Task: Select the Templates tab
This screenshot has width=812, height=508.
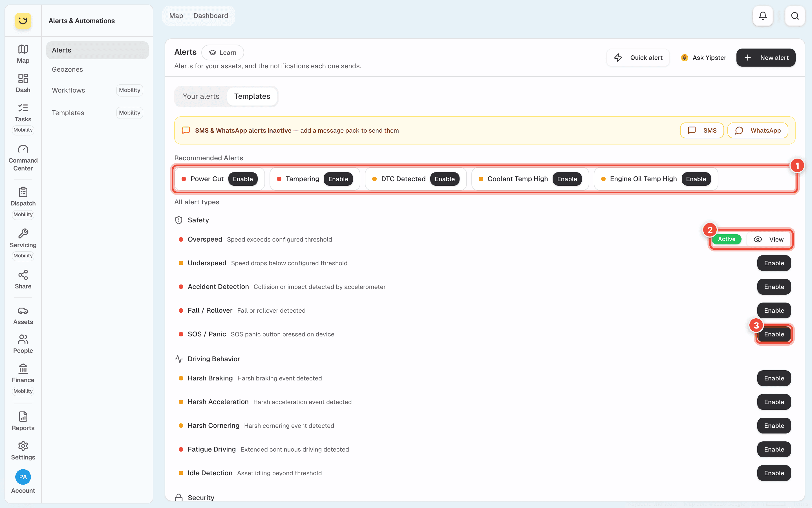Action: pos(252,97)
